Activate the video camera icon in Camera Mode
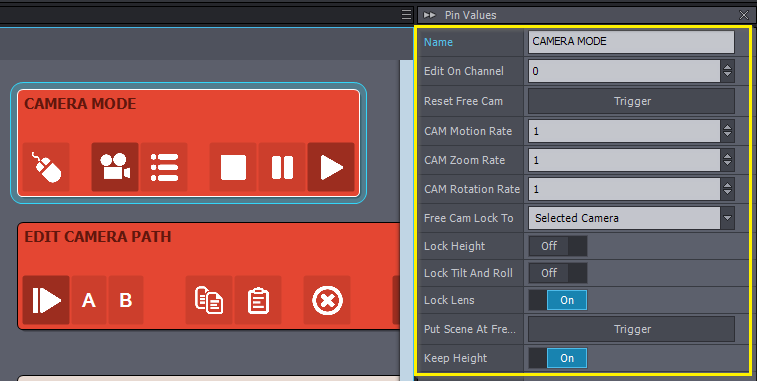The height and width of the screenshot is (381, 757). tap(115, 167)
